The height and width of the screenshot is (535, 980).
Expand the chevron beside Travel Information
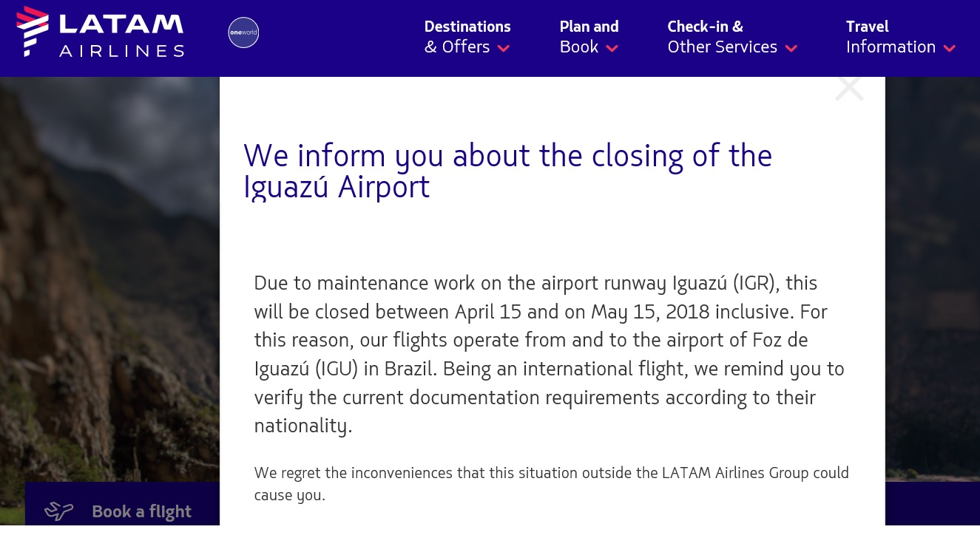click(950, 49)
